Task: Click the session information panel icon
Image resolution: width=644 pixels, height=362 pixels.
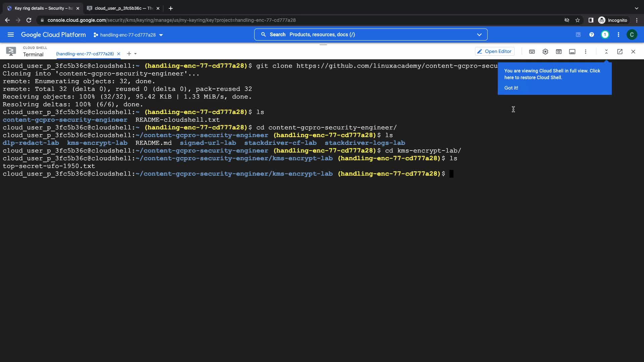Action: pos(572,52)
